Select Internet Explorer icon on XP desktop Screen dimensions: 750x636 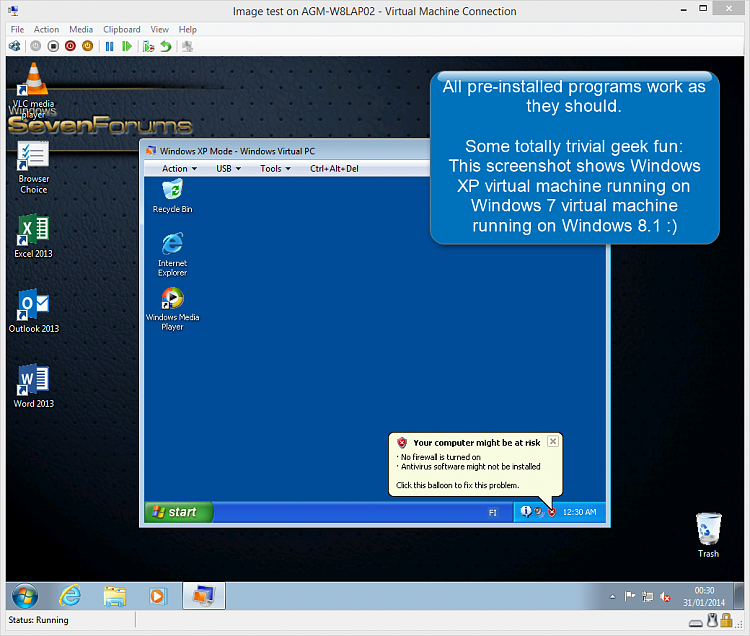(173, 254)
